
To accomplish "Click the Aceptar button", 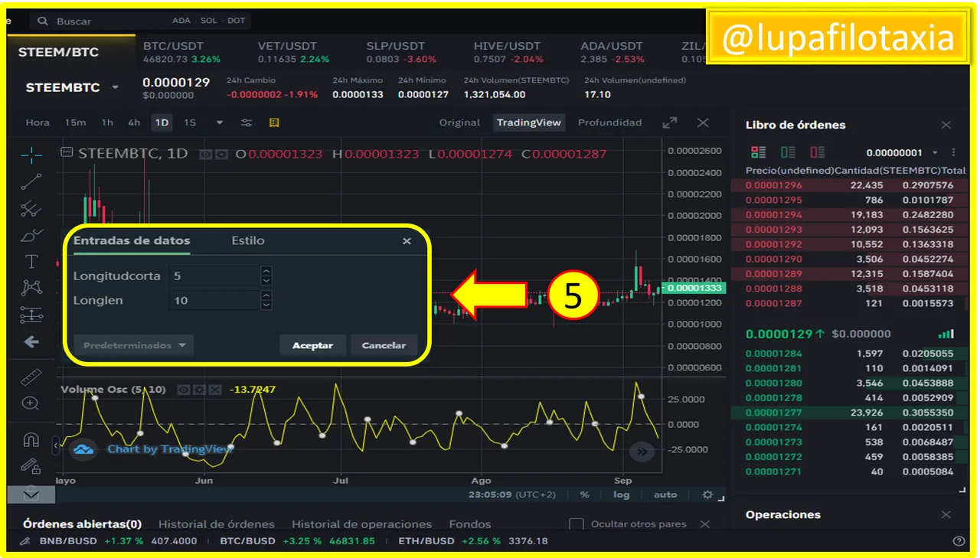I will (x=312, y=345).
